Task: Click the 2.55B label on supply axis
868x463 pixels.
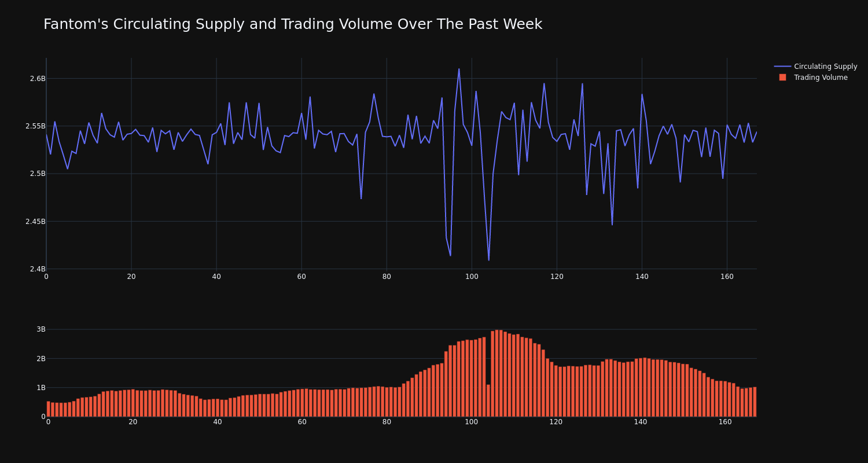Action: (x=35, y=126)
